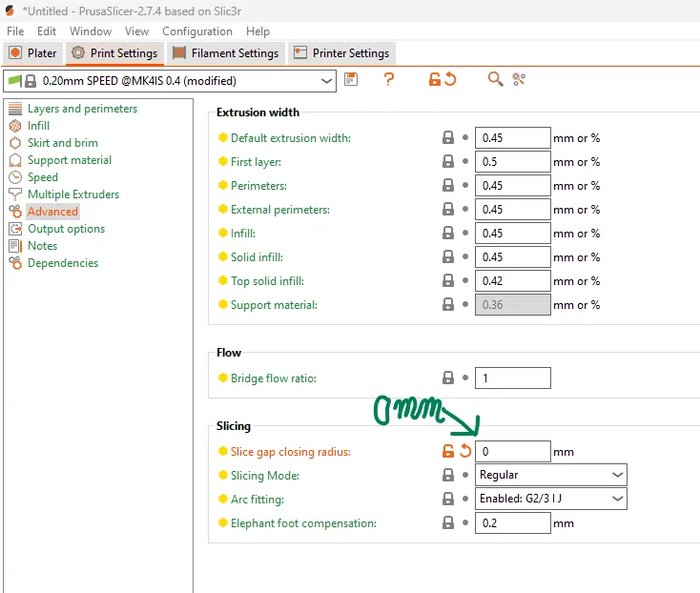Click External perimeters label

pos(280,210)
